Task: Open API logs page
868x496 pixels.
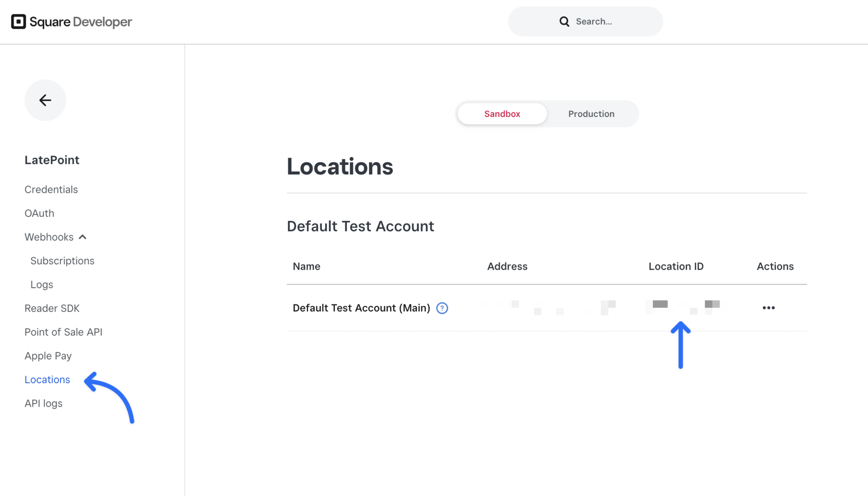Action: coord(43,403)
